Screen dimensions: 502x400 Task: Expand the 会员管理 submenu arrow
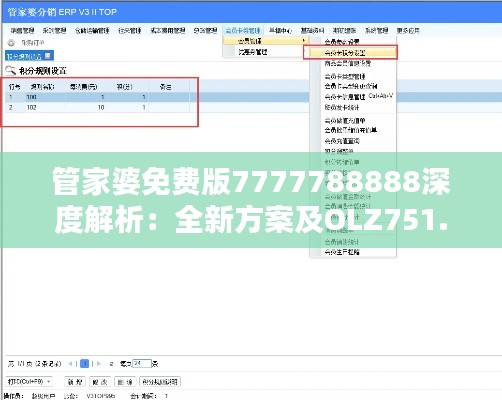click(x=304, y=41)
